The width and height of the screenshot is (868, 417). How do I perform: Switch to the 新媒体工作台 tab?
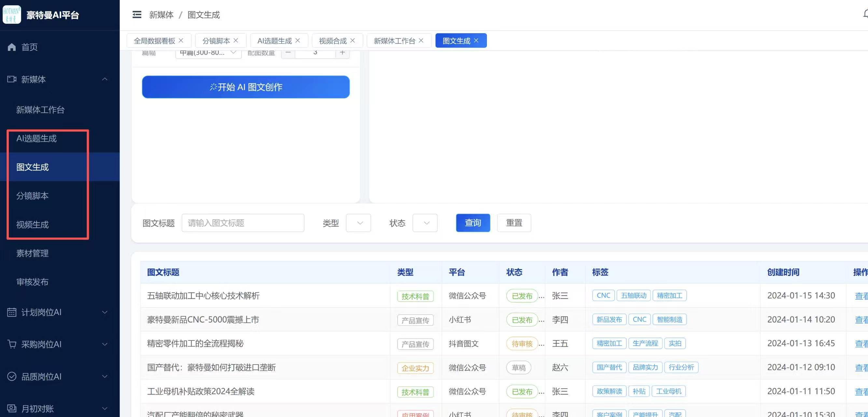point(394,41)
